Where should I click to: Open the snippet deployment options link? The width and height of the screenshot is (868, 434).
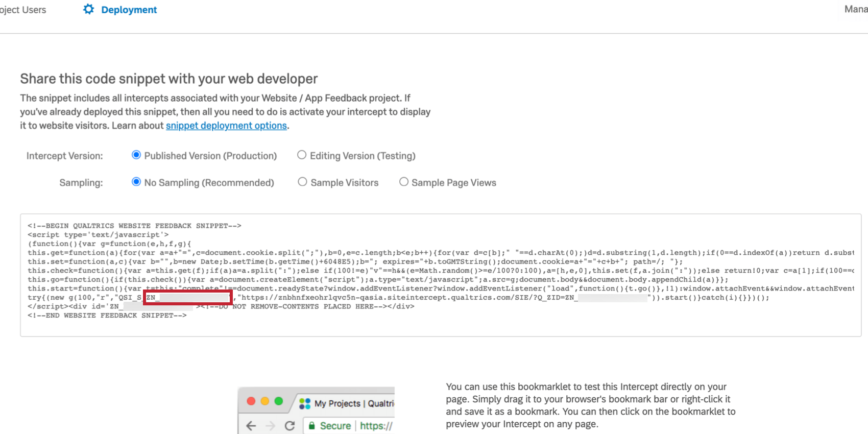tap(226, 126)
